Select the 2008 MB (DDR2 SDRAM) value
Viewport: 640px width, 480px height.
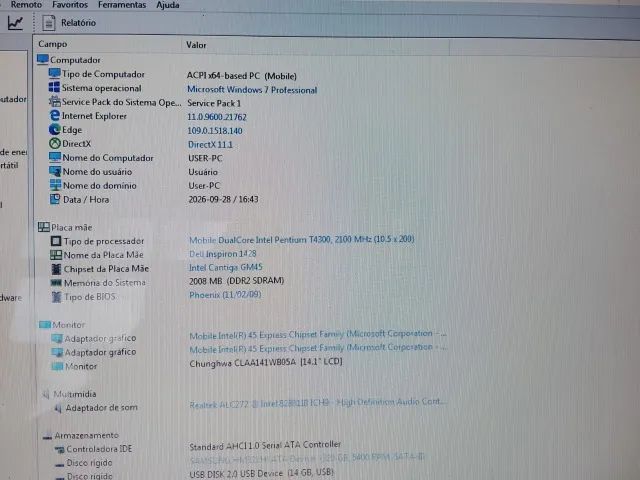[236, 281]
